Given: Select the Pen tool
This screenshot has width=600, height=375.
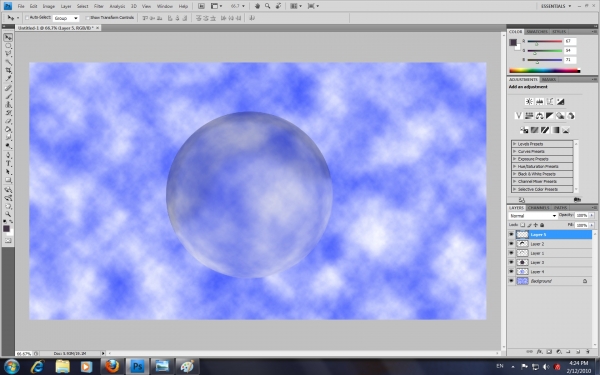Looking at the screenshot, I should pyautogui.click(x=8, y=155).
